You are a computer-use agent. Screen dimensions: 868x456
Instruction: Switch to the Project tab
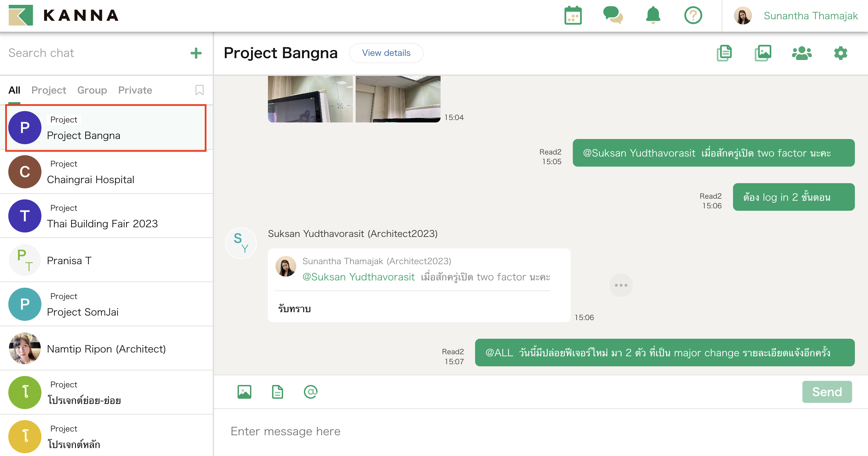(49, 90)
